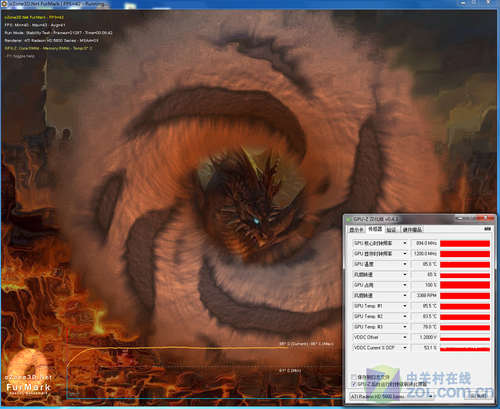Open the ATI Radeon HD 5800 Series selector

(391, 396)
